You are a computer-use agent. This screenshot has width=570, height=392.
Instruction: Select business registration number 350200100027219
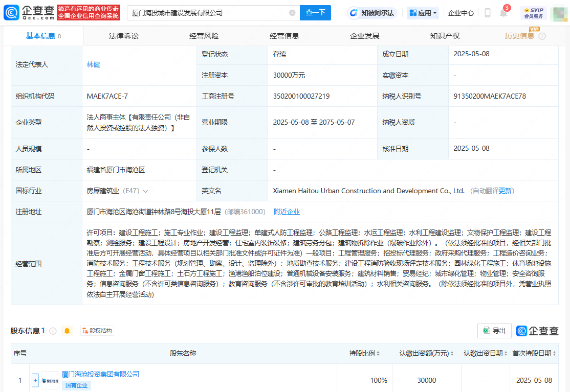click(x=301, y=96)
